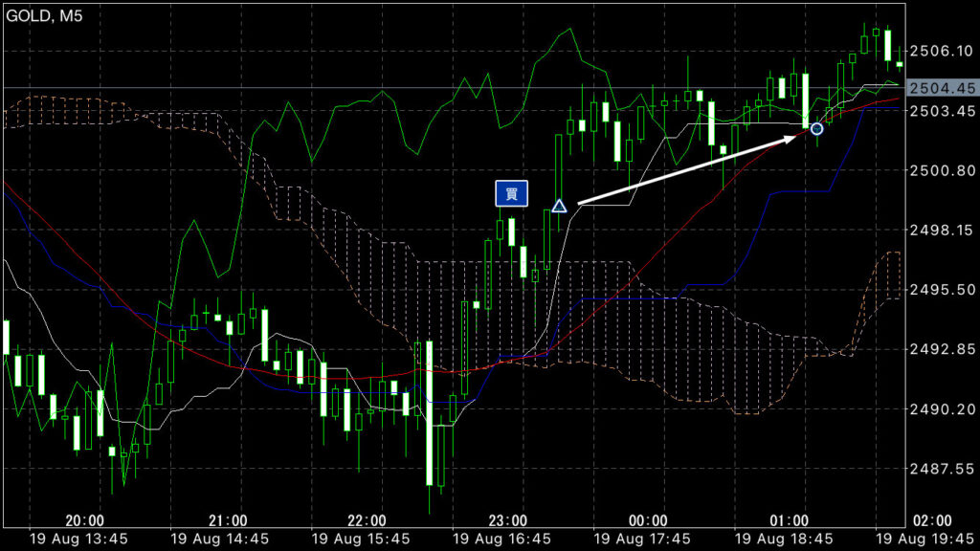Click the 2498.15 price axis label
The height and width of the screenshot is (551, 980).
tap(942, 230)
